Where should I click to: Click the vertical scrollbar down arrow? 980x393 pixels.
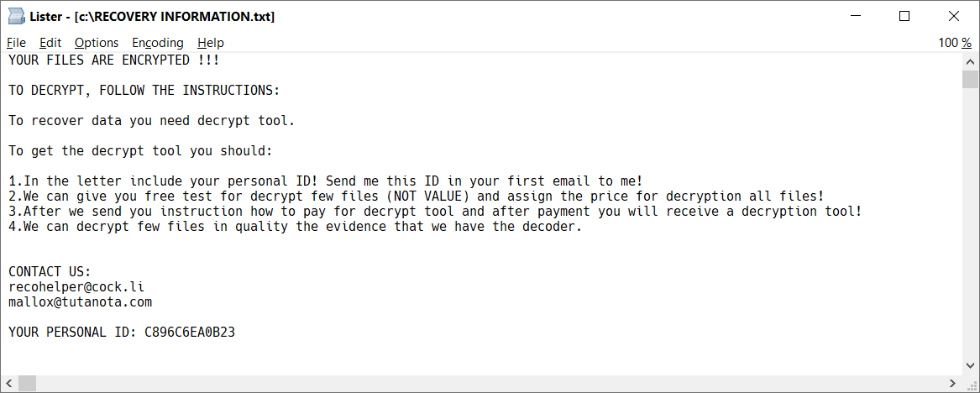point(971,366)
